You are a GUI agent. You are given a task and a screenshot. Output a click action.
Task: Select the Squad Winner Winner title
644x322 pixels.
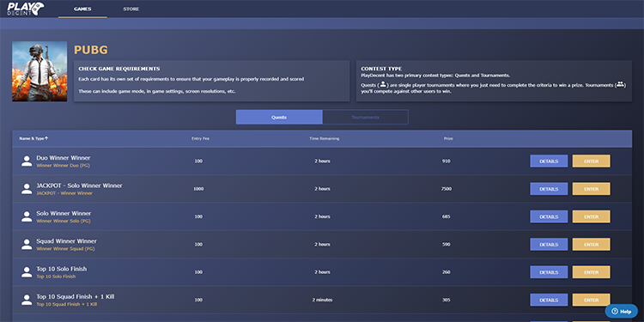click(x=66, y=241)
